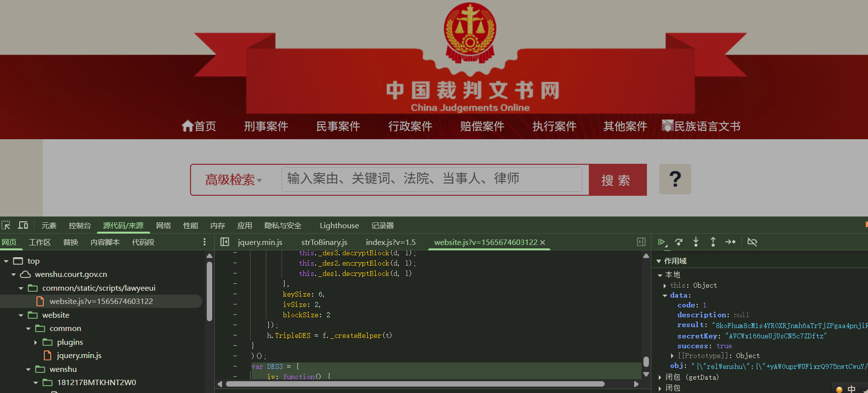
Task: Click the website.js file icon in tree
Action: coord(40,302)
